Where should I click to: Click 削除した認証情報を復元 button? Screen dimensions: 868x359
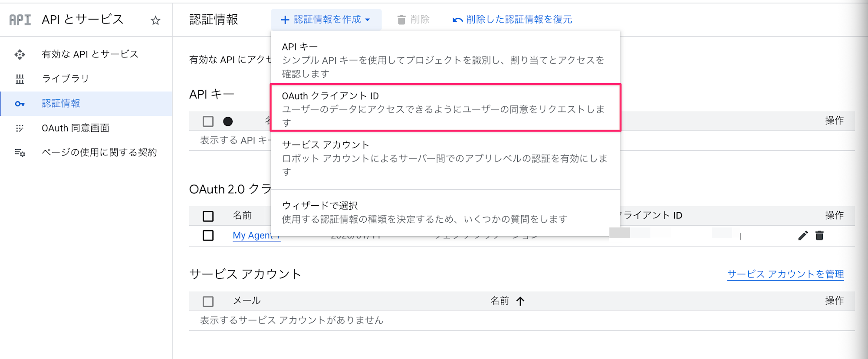tap(512, 20)
